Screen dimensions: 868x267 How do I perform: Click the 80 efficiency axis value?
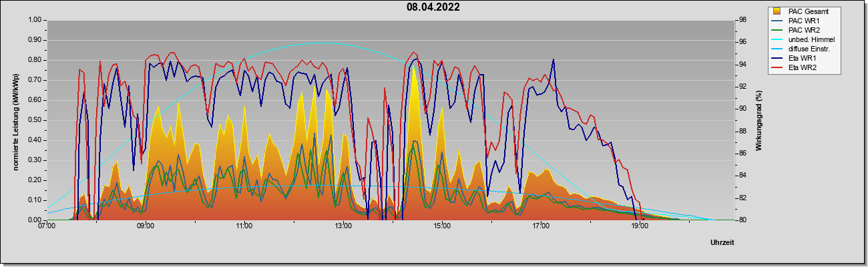tap(742, 220)
